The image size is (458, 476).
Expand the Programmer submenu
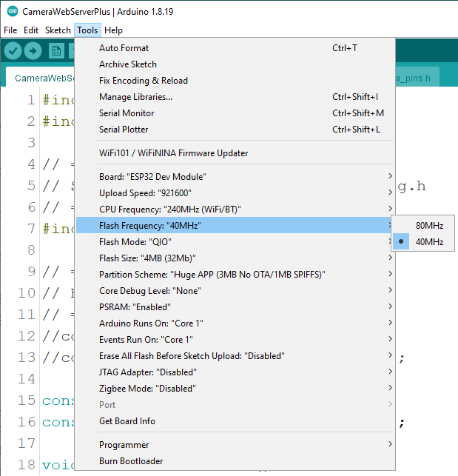coord(235,445)
